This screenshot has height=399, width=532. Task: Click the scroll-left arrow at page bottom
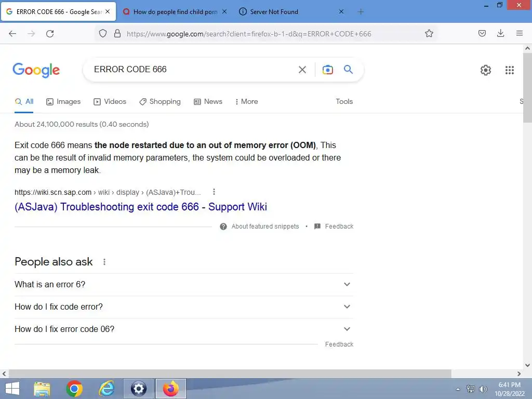click(4, 374)
